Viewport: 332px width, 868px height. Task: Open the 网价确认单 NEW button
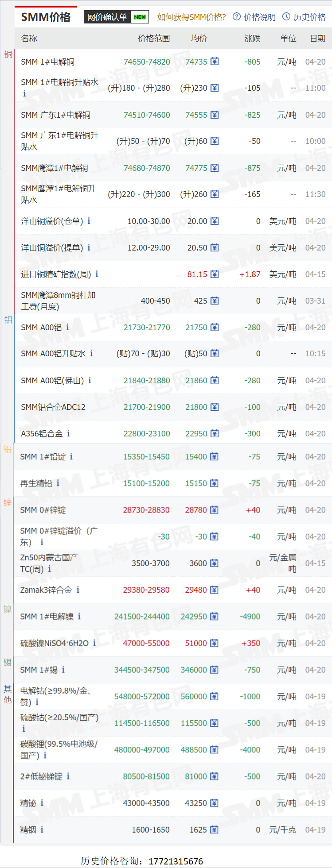(x=116, y=17)
